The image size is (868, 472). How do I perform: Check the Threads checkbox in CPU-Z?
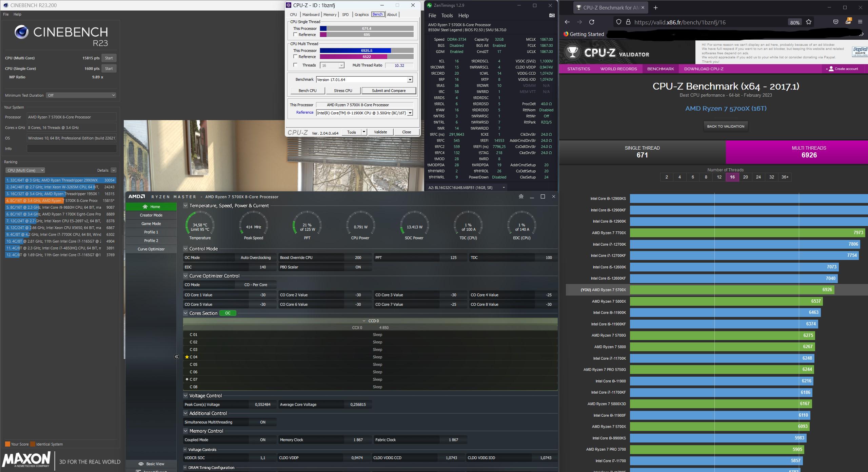point(295,65)
